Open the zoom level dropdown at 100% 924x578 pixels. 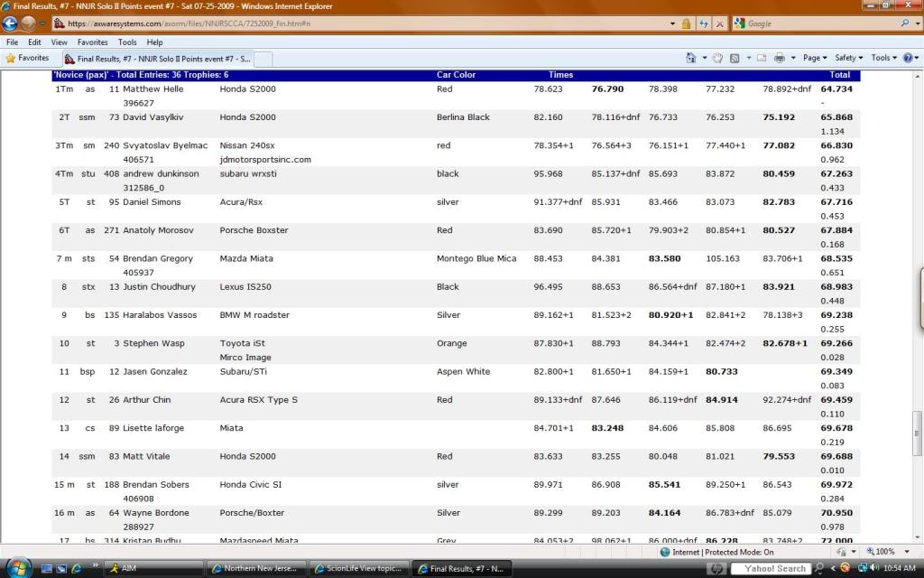[x=907, y=552]
